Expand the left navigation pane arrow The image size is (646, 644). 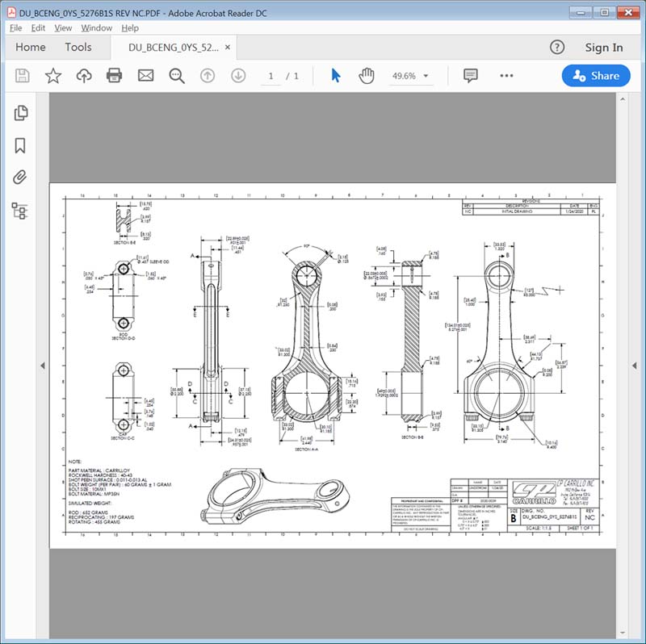click(x=43, y=366)
